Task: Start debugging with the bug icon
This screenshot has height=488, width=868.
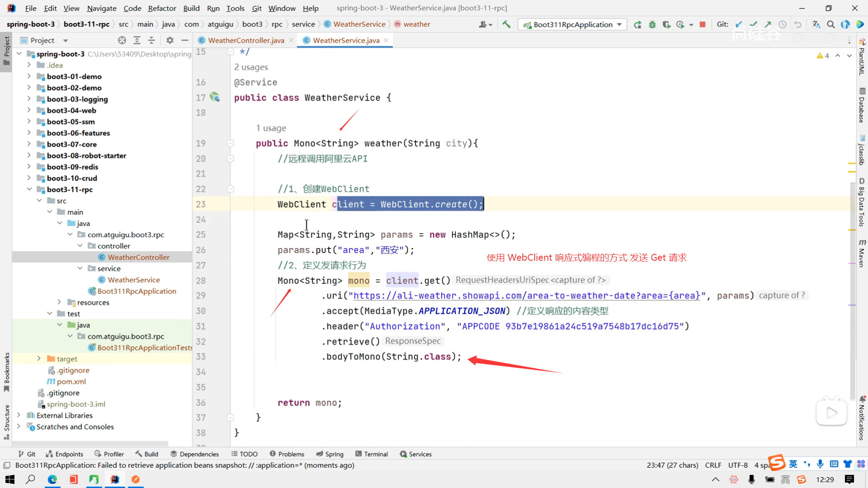Action: (x=652, y=24)
